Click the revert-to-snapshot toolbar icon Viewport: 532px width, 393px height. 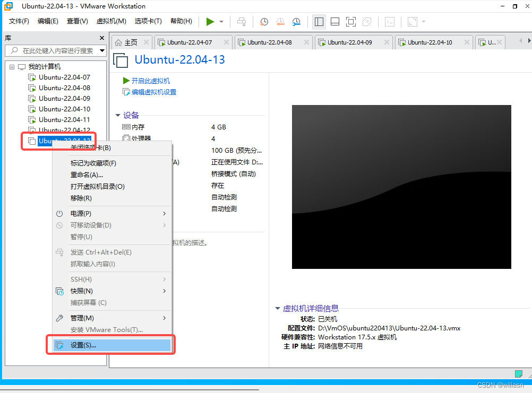280,22
